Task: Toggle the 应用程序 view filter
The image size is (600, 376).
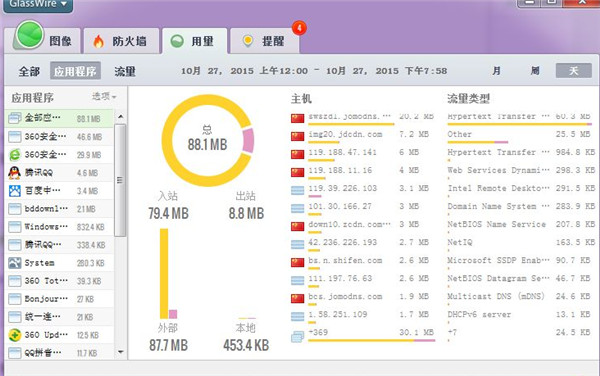Action: coord(75,71)
